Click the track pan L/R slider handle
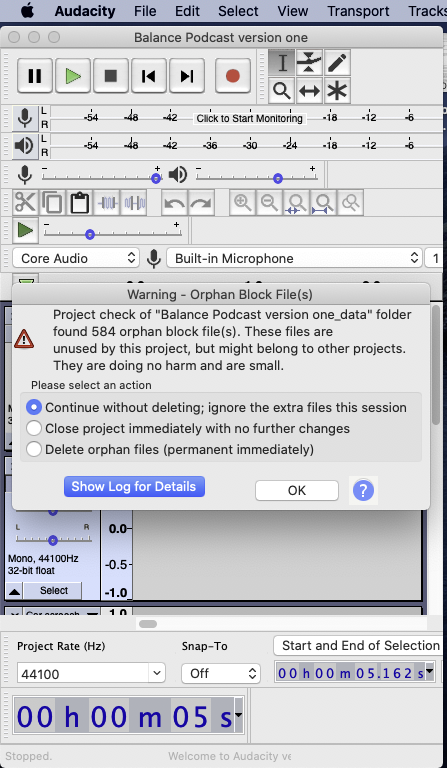The height and width of the screenshot is (768, 447). [x=53, y=540]
